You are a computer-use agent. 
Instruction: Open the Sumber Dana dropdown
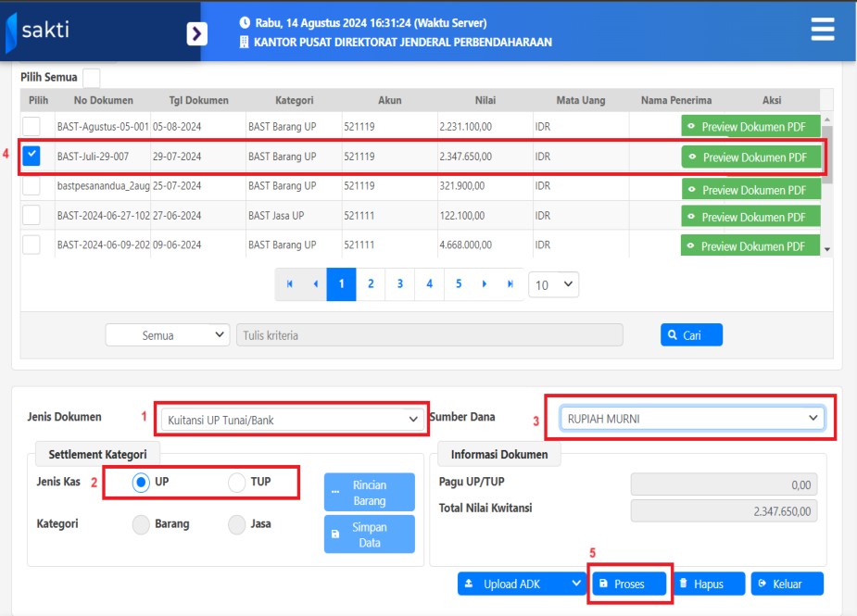coord(690,419)
